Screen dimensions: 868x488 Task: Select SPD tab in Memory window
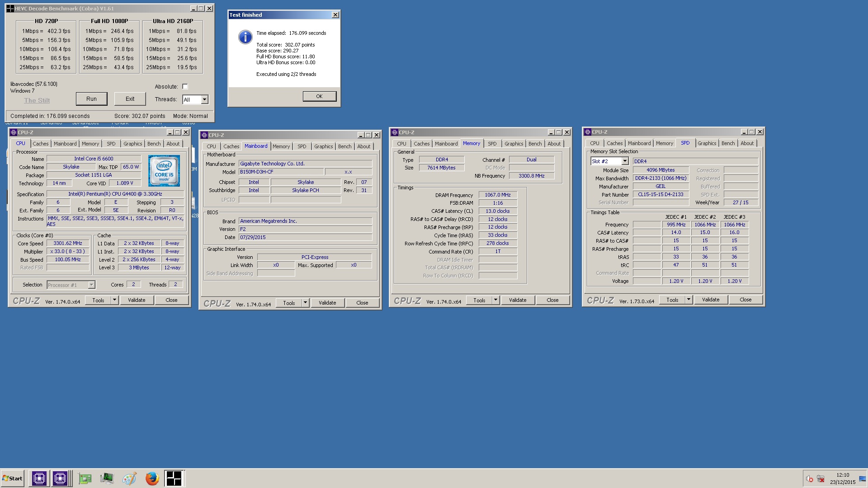point(492,144)
